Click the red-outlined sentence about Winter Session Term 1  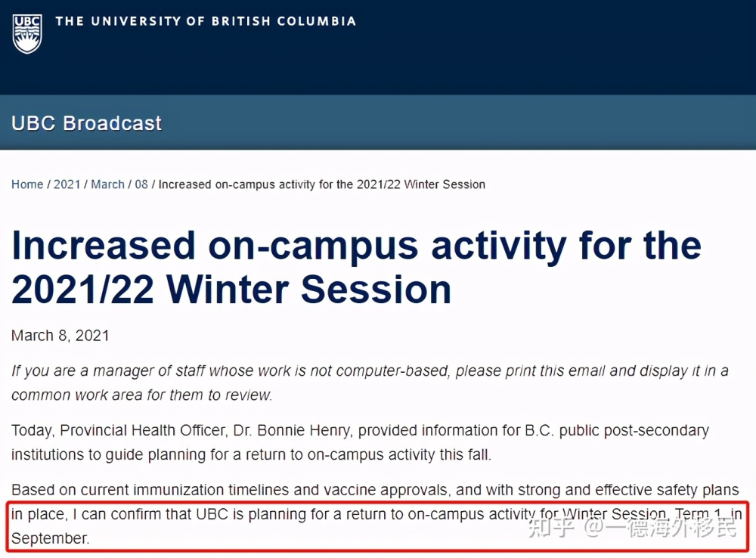click(377, 526)
